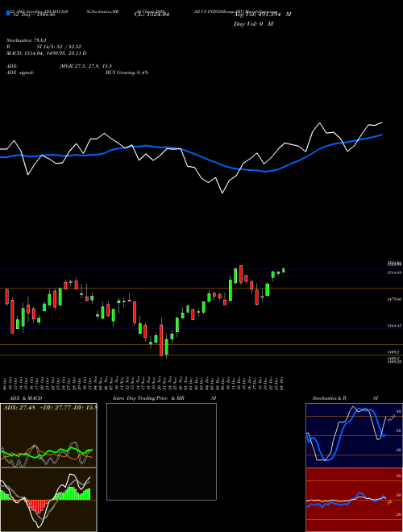403x532 pixels.
Task: Click the 1444.43 price axis label
Action: point(395,326)
